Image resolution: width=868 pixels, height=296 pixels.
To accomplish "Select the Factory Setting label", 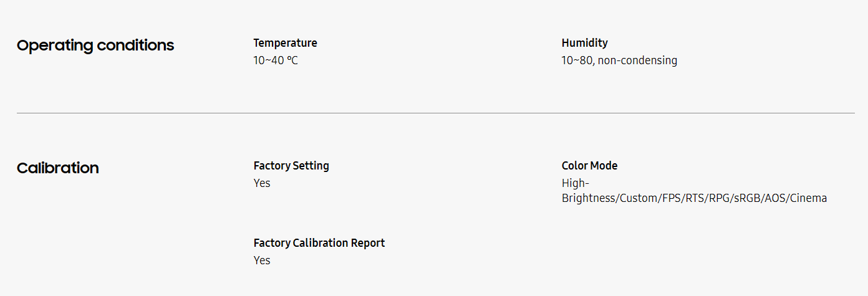I will (291, 166).
